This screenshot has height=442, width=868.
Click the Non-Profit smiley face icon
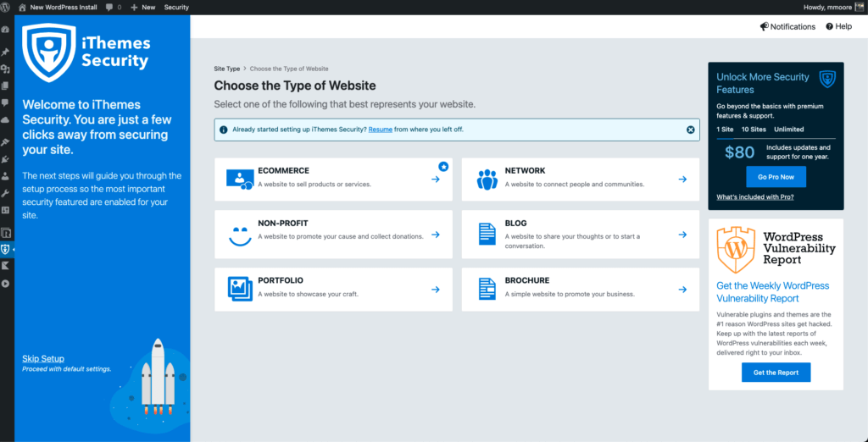[x=240, y=235]
